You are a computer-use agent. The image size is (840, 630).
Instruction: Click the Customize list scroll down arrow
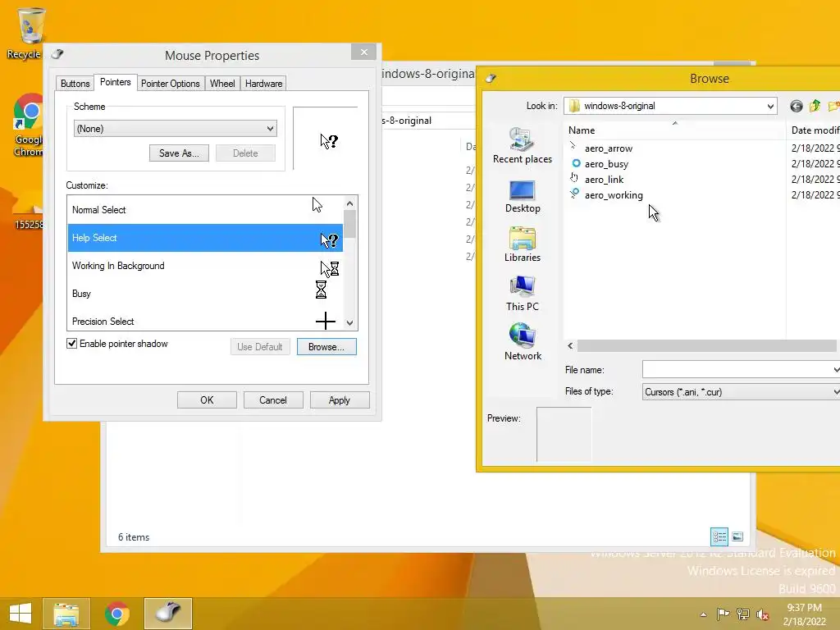tap(349, 322)
